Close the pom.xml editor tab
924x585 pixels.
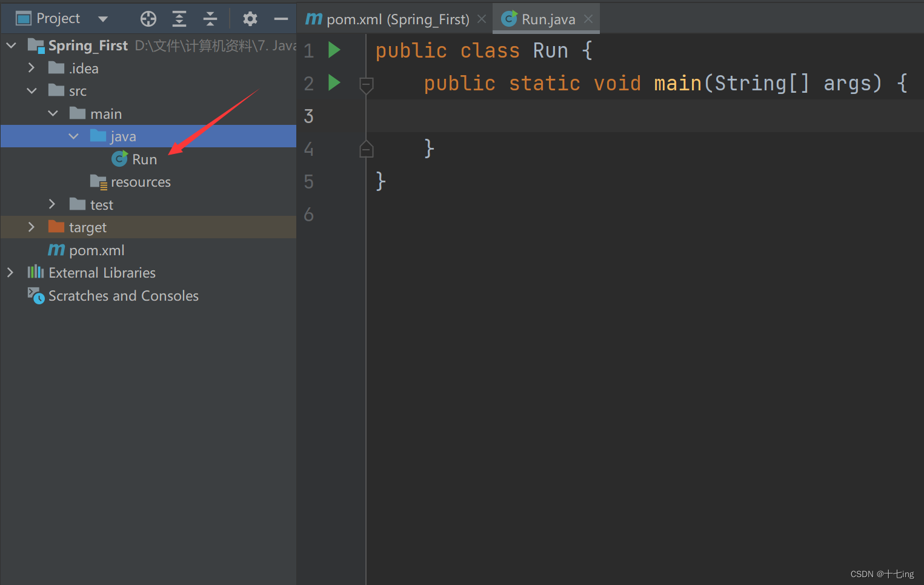482,19
